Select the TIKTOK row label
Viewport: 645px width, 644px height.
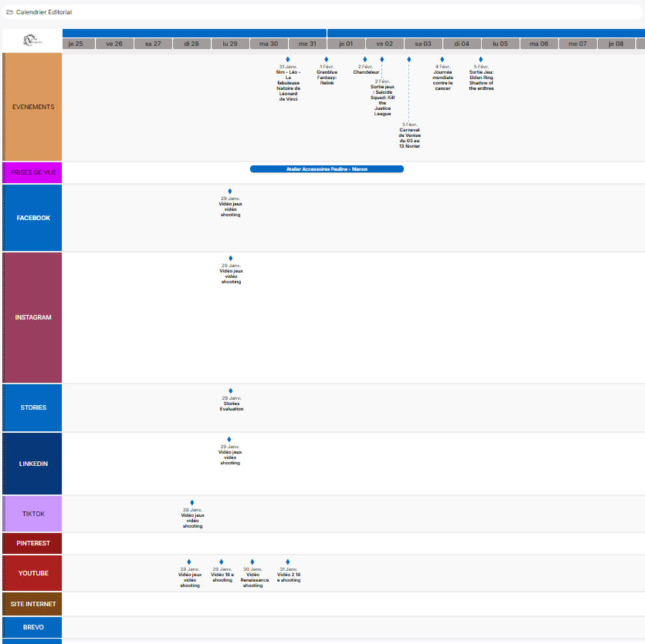pos(33,514)
